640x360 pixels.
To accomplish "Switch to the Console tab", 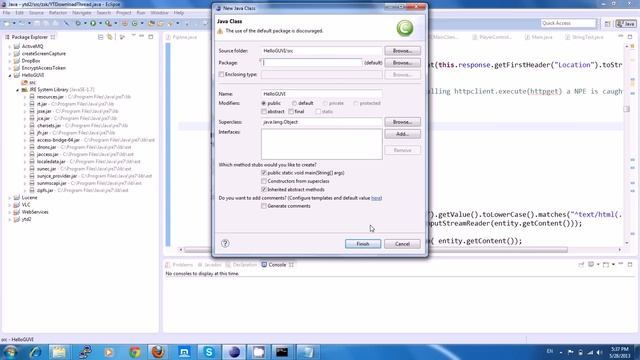I will coord(277,265).
